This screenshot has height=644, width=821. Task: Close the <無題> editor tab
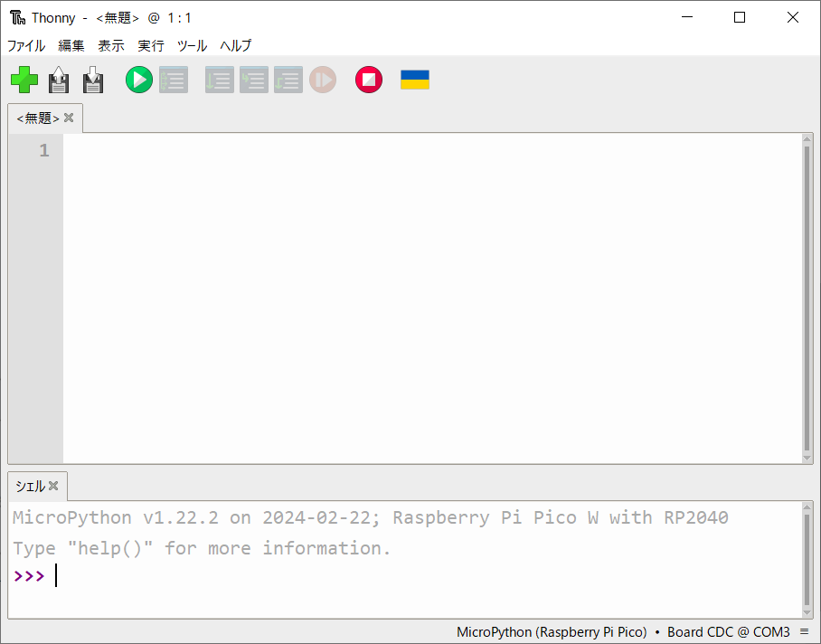(69, 118)
